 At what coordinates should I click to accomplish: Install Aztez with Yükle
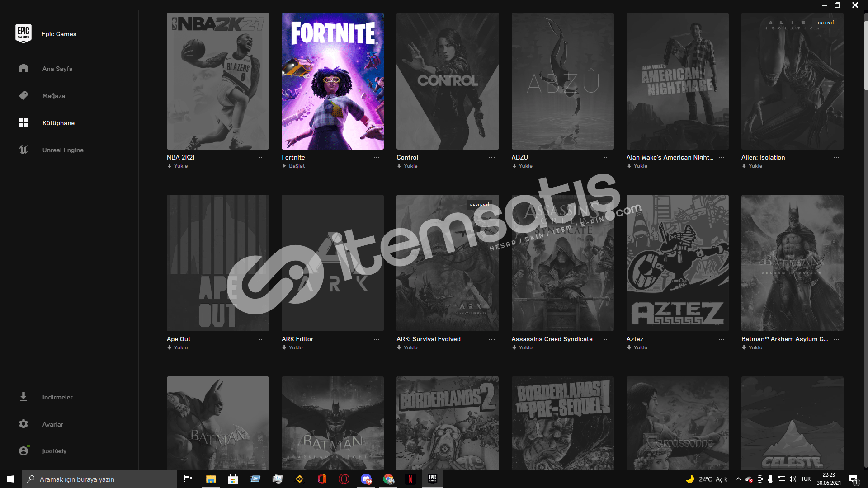[x=637, y=347]
